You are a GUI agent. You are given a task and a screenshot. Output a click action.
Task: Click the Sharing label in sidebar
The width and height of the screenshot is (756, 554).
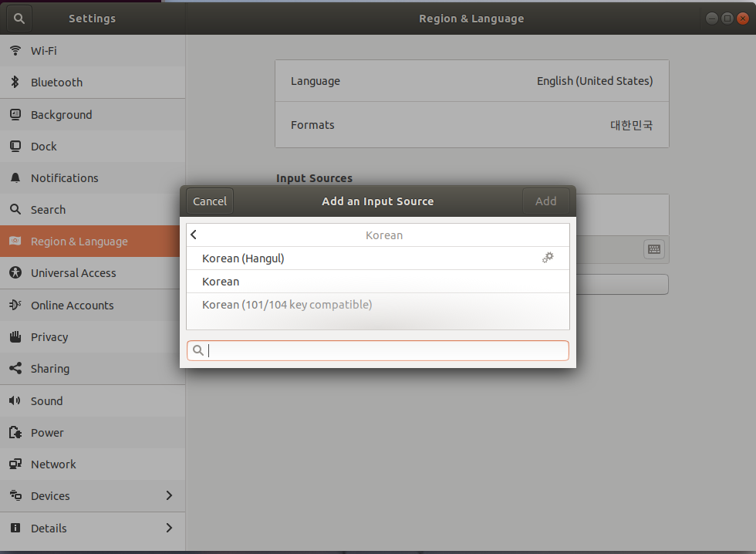[x=50, y=369]
